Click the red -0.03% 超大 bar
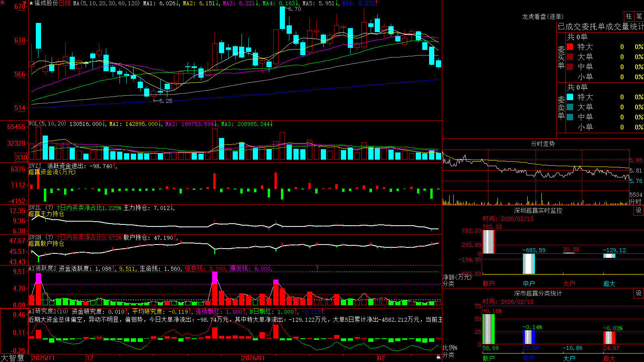This screenshot has height=362, width=644. tap(609, 337)
